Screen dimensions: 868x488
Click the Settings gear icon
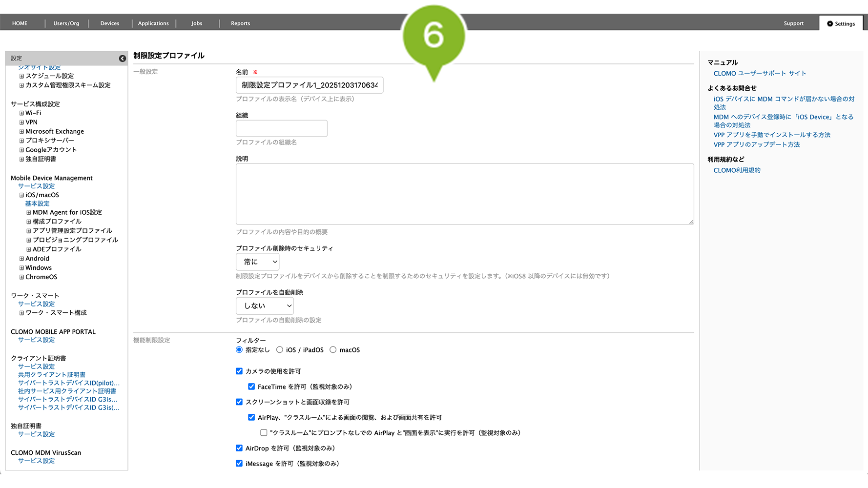(830, 23)
